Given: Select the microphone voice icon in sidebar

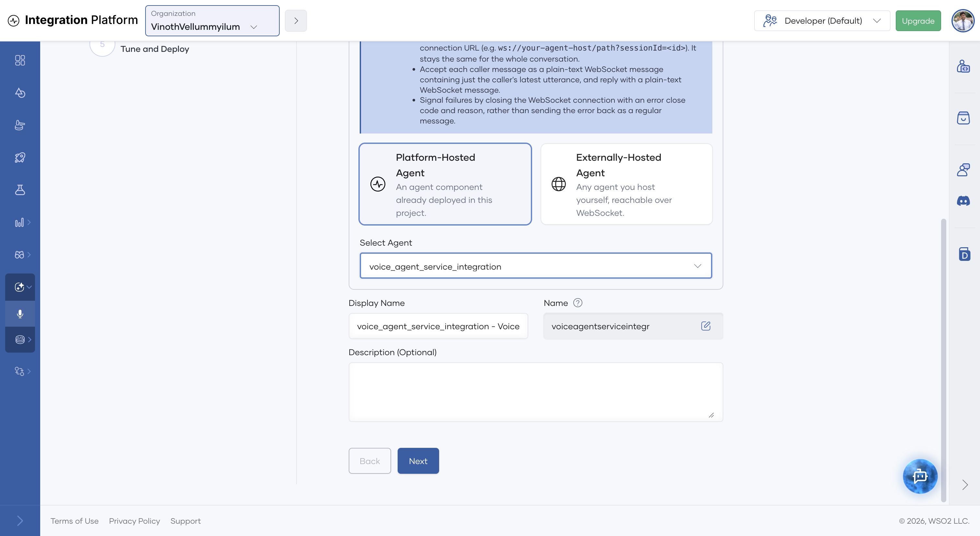Looking at the screenshot, I should pyautogui.click(x=20, y=314).
